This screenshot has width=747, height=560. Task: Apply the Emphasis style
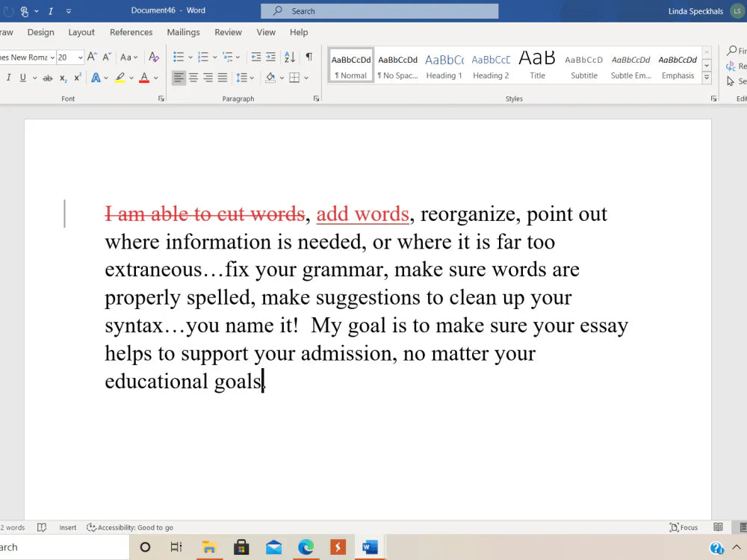678,65
